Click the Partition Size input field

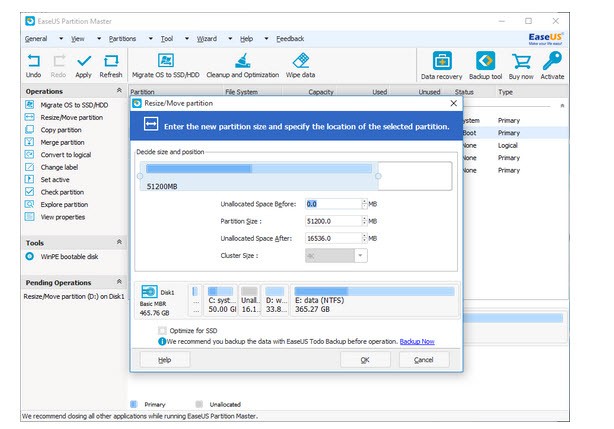pyautogui.click(x=333, y=221)
